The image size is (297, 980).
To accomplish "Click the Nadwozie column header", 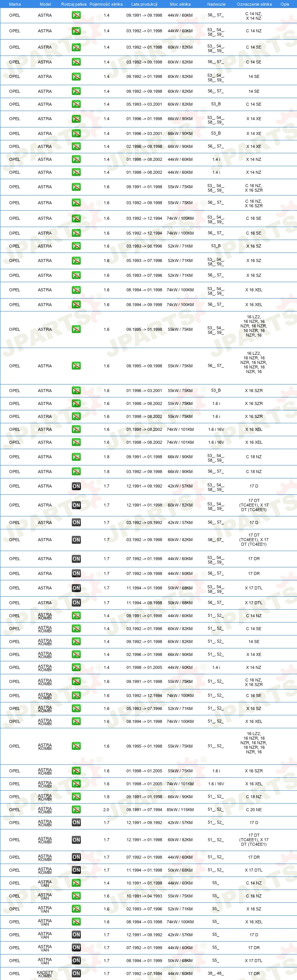I will [216, 4].
